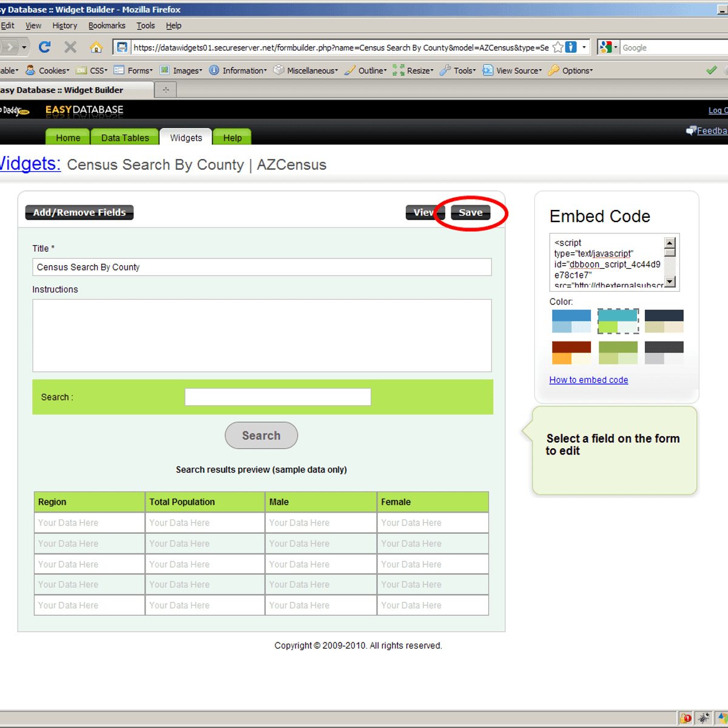Click the browser Home icon
Image resolution: width=728 pixels, height=728 pixels.
click(96, 47)
